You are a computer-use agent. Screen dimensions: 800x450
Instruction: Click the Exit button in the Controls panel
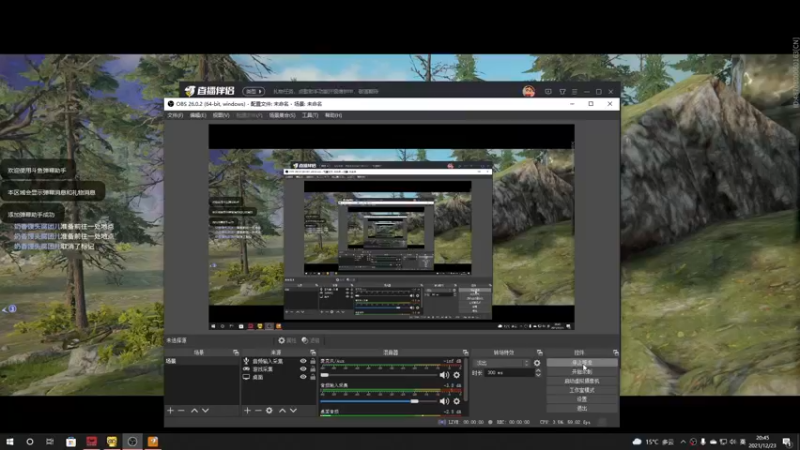pos(582,408)
